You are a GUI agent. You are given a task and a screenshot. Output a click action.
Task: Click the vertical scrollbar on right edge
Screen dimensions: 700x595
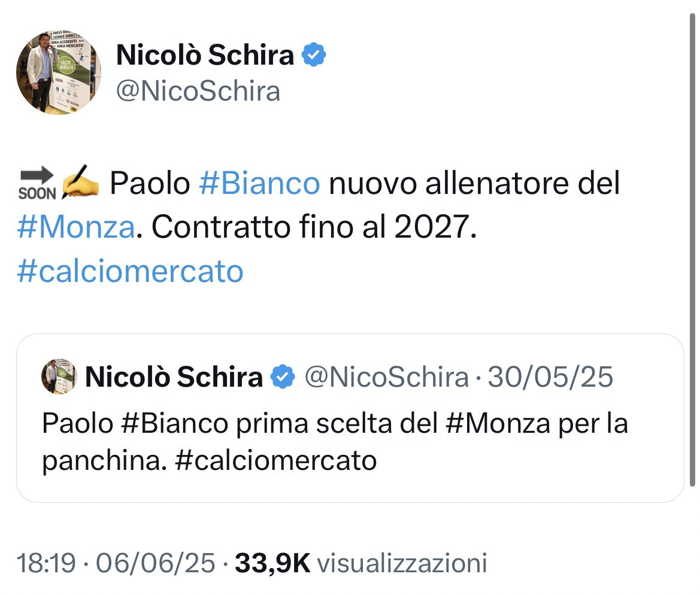coord(692,250)
